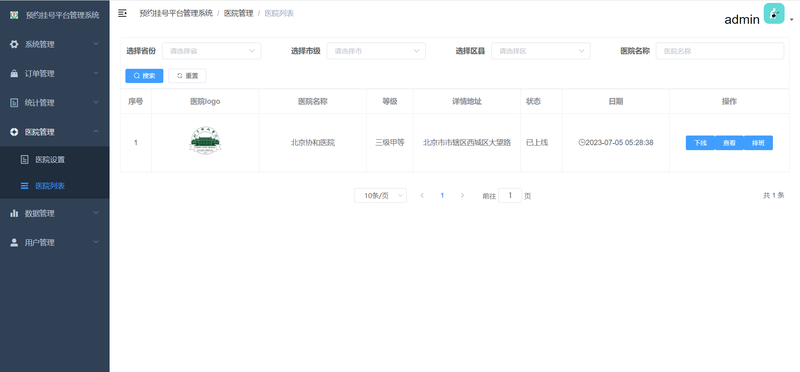This screenshot has height=372, width=800.
Task: Click the next page arrow in pagination
Action: pos(462,195)
